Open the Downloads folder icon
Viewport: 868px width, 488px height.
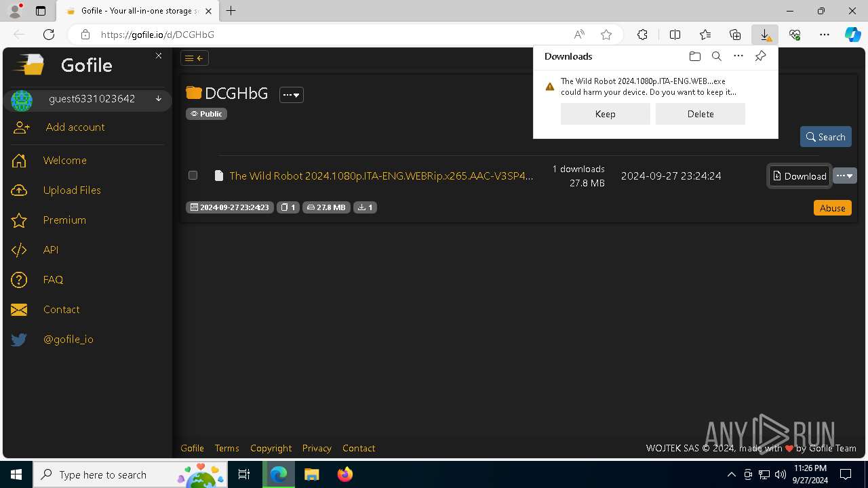(x=694, y=56)
